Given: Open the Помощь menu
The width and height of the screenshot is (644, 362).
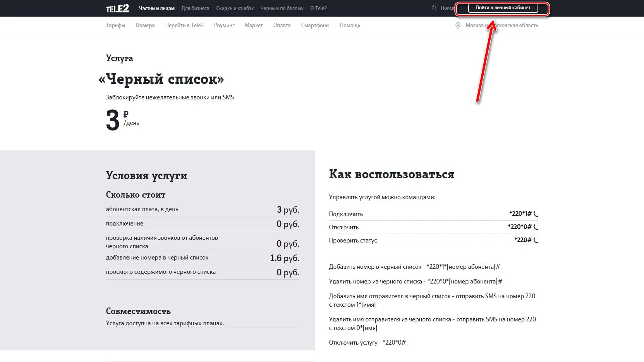Looking at the screenshot, I should coord(350,25).
